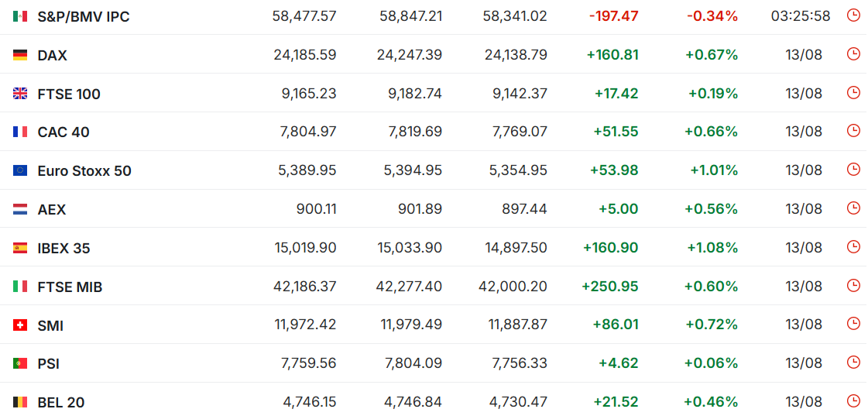This screenshot has width=868, height=416.
Task: Click the clock icon in the S&P/BMV IPC row
Action: 853,15
